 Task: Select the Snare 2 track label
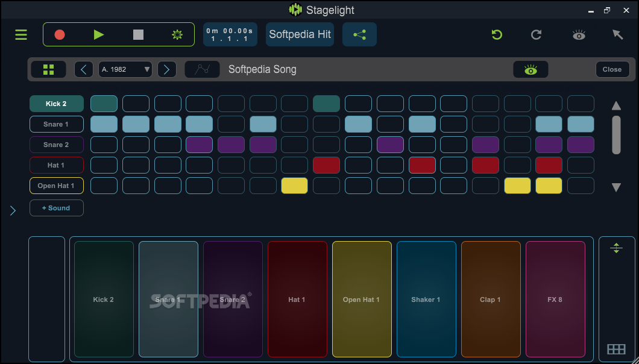click(57, 145)
